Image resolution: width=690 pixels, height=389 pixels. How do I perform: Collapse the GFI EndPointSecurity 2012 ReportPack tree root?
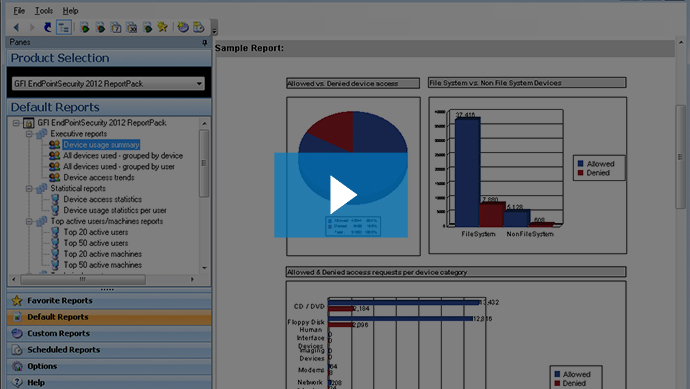pos(16,123)
